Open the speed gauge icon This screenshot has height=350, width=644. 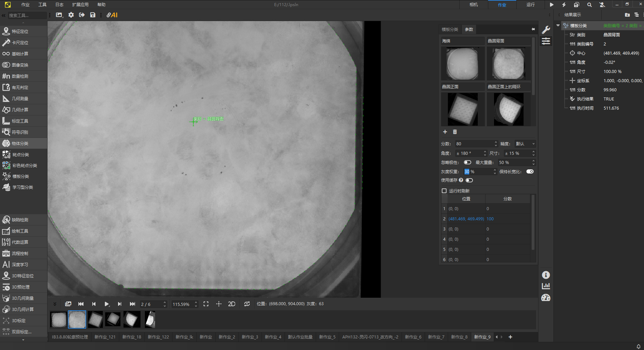[546, 298]
